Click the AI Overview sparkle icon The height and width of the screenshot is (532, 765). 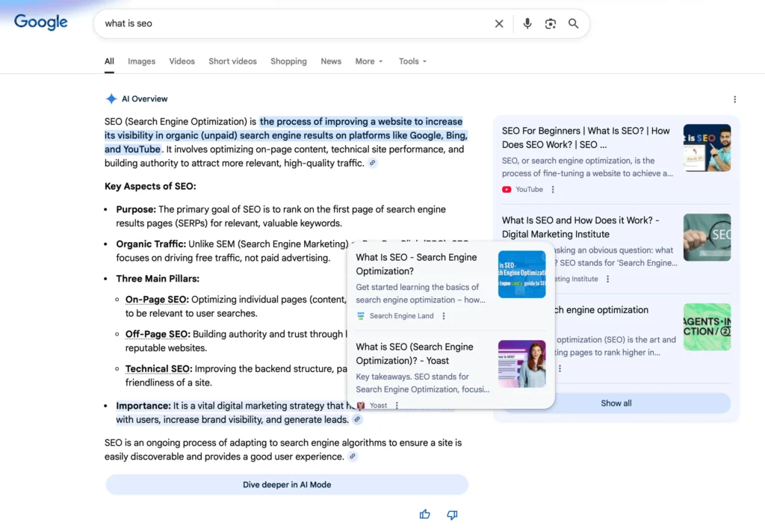coord(109,98)
